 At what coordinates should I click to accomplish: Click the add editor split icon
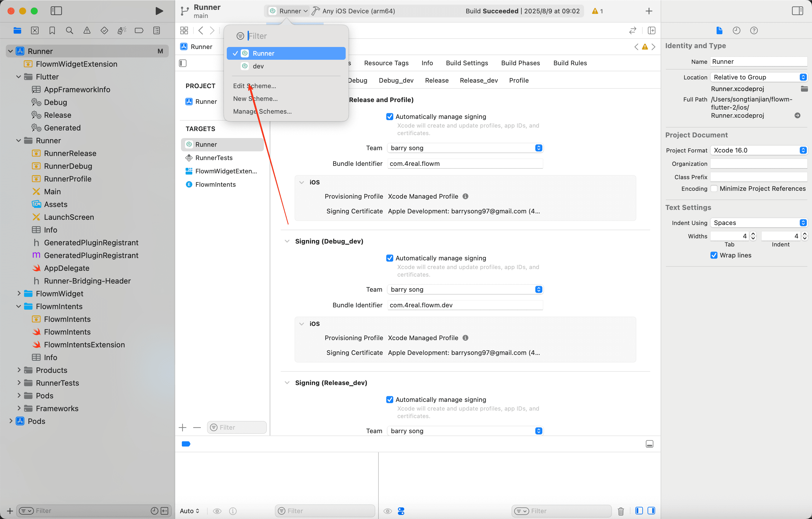click(652, 31)
